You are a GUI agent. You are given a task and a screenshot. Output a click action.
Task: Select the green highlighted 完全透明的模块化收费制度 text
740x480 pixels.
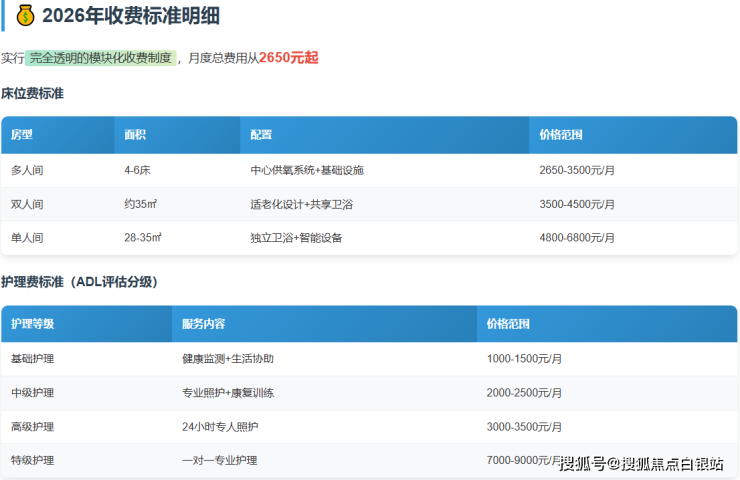click(x=101, y=58)
